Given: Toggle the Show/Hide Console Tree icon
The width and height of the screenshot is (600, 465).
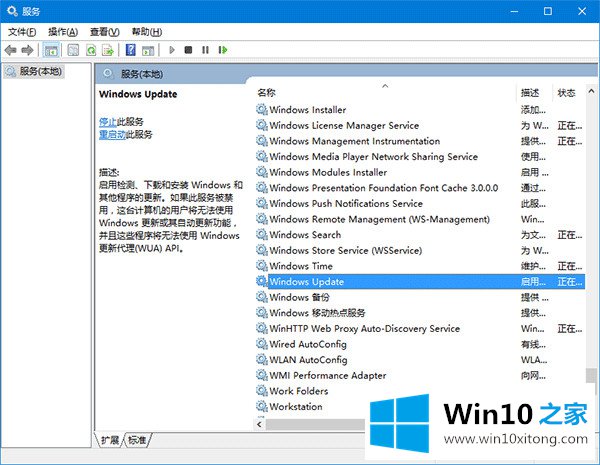Looking at the screenshot, I should tap(51, 50).
